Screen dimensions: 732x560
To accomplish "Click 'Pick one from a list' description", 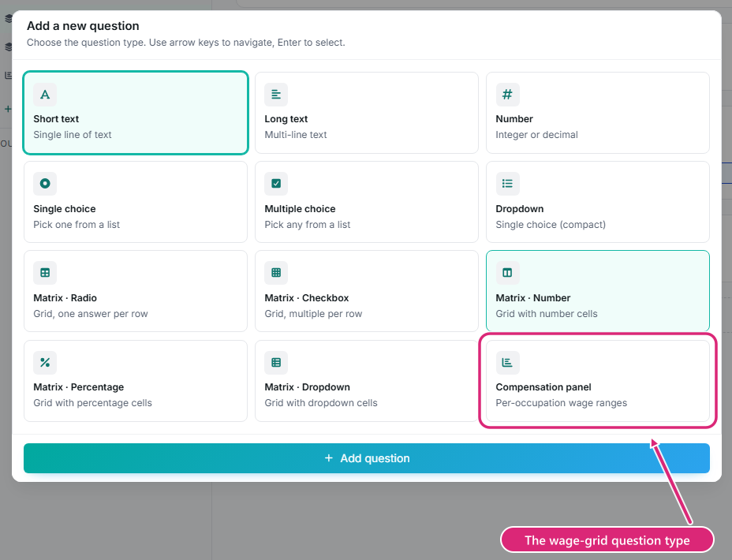I will pos(77,225).
